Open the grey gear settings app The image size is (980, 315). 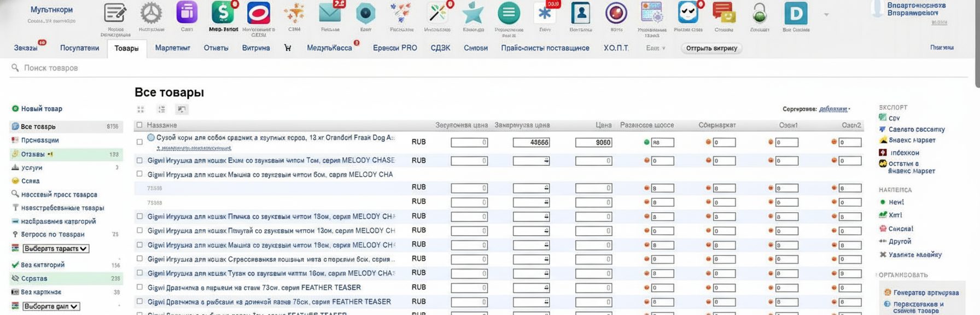click(x=151, y=13)
